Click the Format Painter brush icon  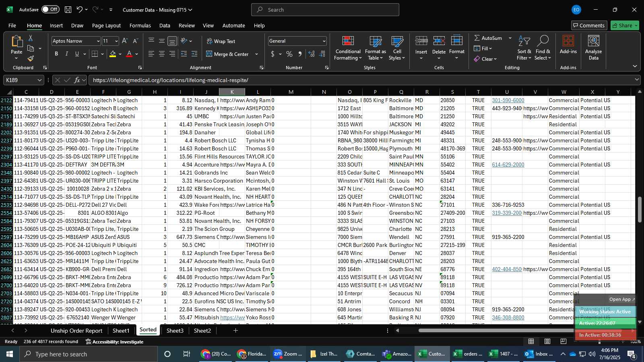31,59
